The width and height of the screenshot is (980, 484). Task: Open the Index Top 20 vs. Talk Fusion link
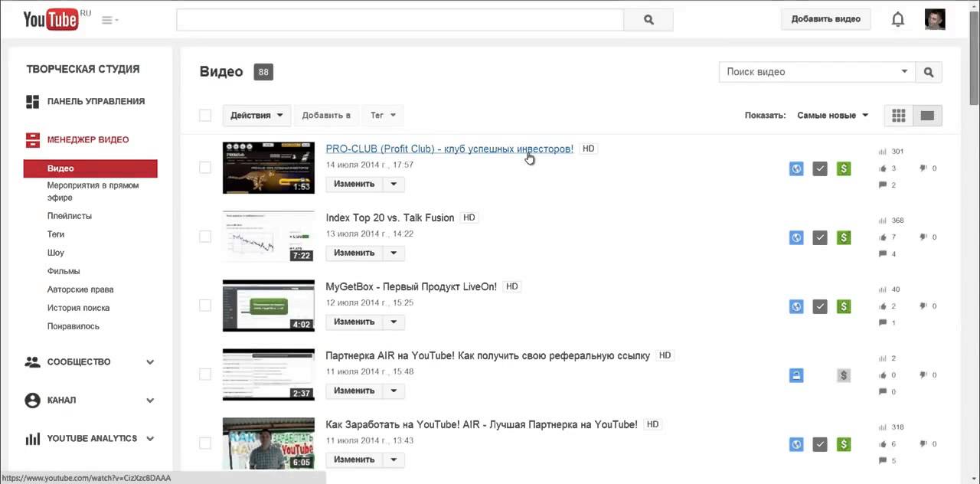390,217
